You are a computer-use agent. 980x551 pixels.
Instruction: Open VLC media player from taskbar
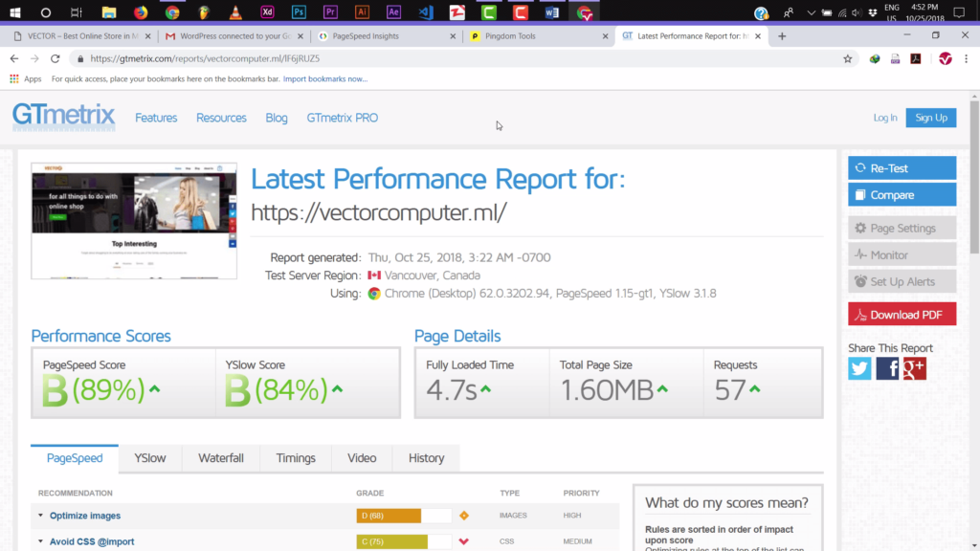[x=235, y=11]
